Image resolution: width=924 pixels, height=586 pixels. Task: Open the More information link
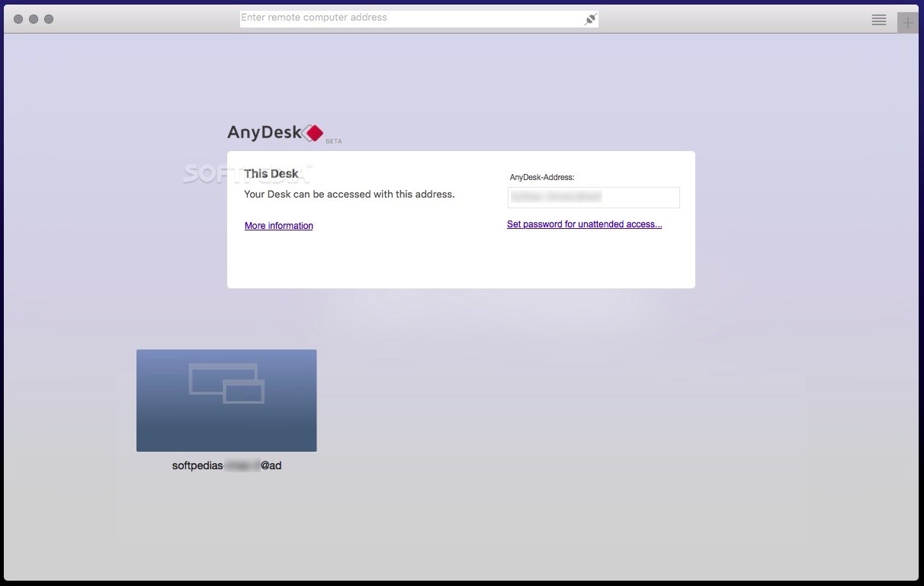278,225
